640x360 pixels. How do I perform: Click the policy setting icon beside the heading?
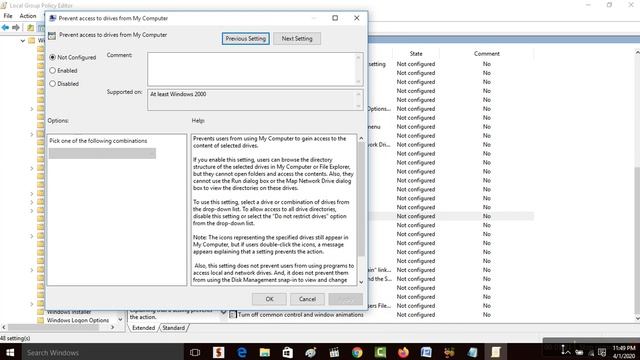52,36
